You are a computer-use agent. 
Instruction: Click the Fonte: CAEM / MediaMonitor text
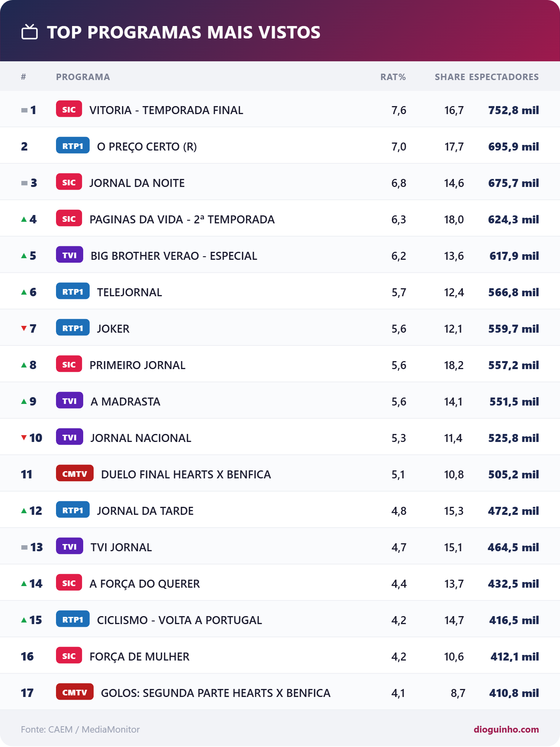tap(80, 729)
